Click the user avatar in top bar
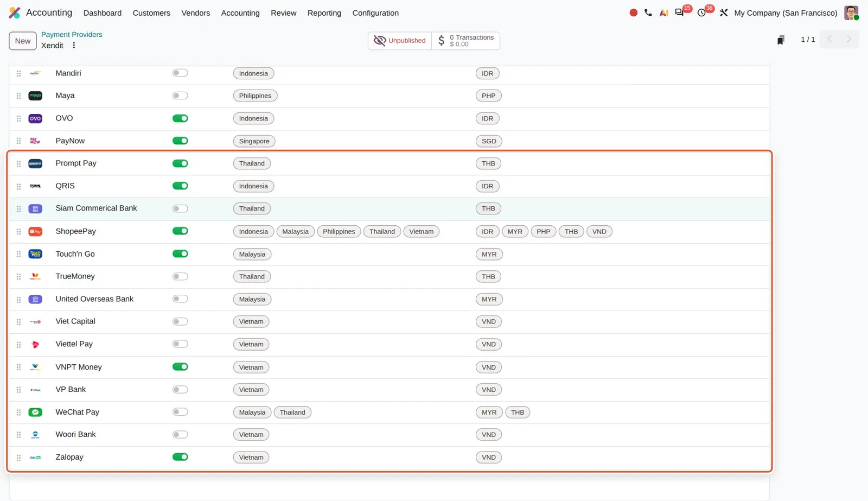Viewport: 868px width, 501px height. coord(851,12)
